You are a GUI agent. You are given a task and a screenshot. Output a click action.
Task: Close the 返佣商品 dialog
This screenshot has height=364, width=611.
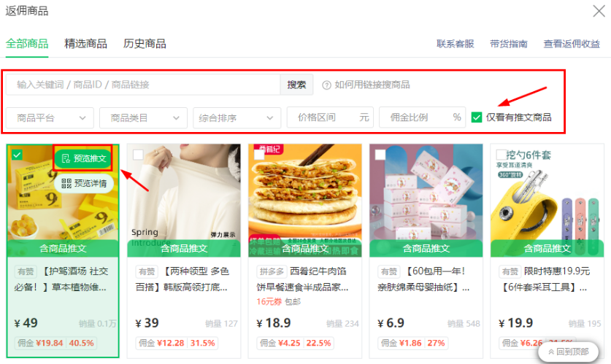(599, 11)
